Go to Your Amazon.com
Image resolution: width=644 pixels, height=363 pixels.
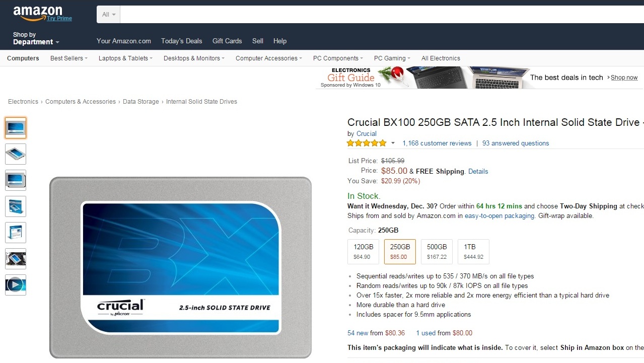point(124,41)
